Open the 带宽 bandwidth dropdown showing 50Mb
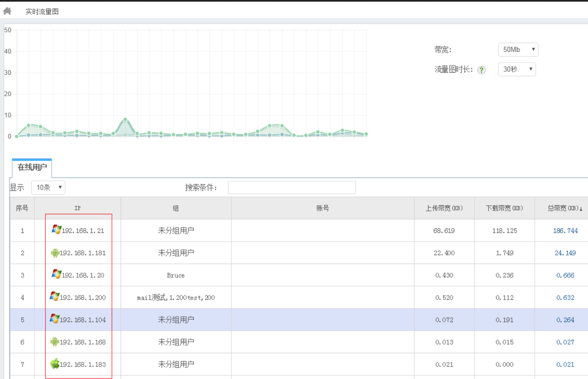The width and height of the screenshot is (588, 379). tap(518, 49)
